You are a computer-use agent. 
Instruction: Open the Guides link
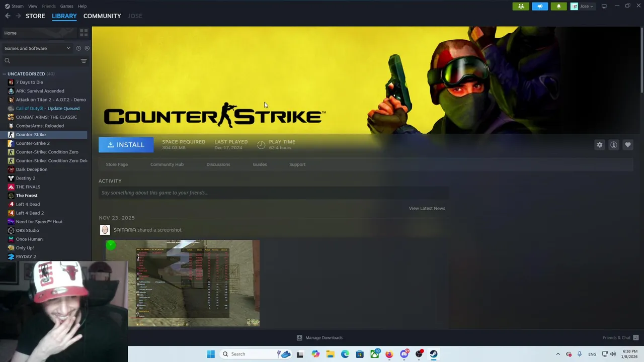[x=260, y=164]
